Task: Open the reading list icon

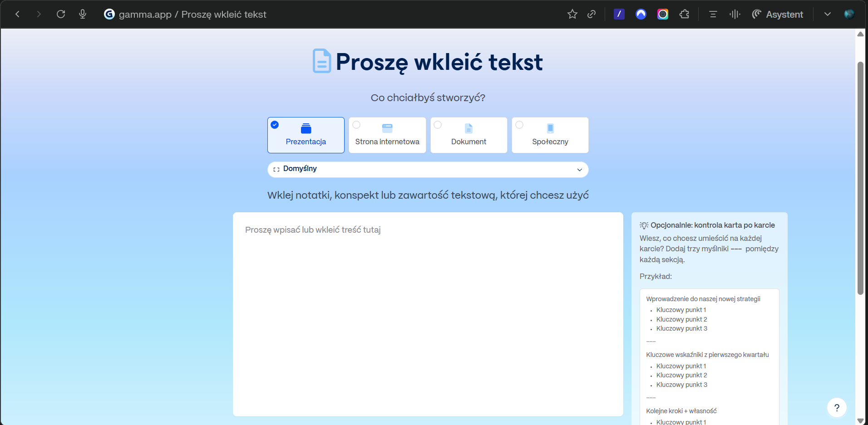Action: pyautogui.click(x=713, y=14)
